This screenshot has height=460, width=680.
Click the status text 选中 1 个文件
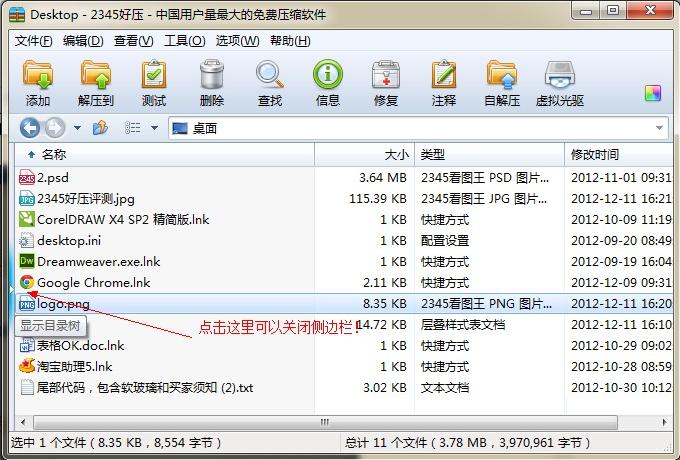(116, 443)
